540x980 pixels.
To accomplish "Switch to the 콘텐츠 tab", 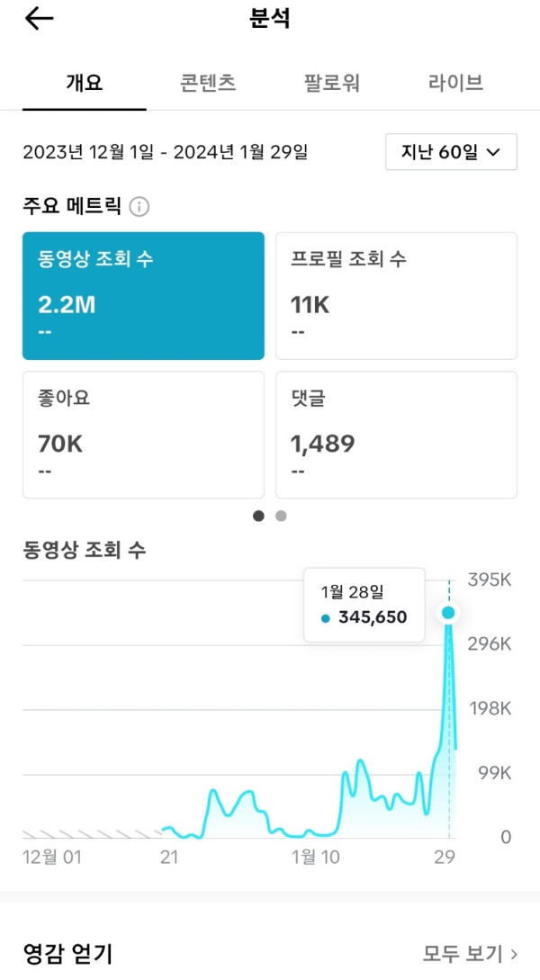I will click(x=208, y=83).
